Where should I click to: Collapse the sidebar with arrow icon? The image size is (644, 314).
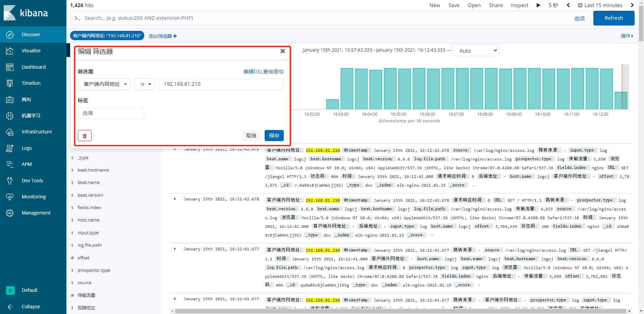[x=10, y=307]
